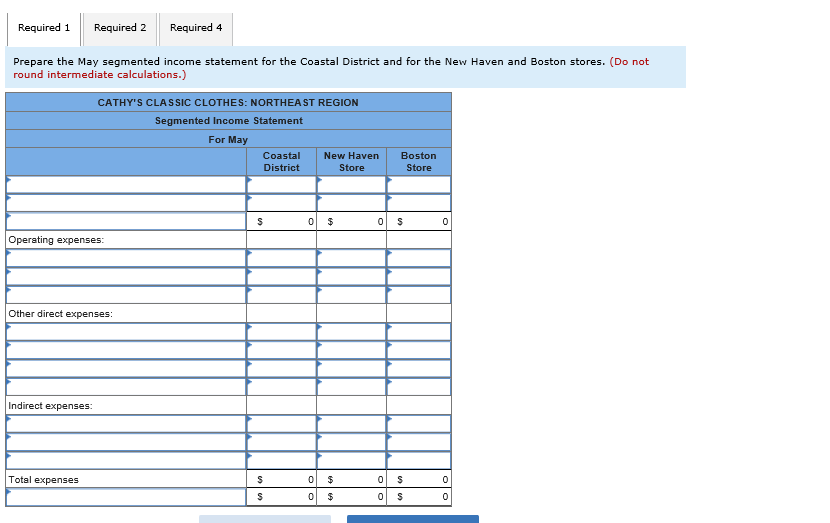Select Coastal District cell in third Other direct expenses row
The height and width of the screenshot is (523, 830).
(282, 368)
